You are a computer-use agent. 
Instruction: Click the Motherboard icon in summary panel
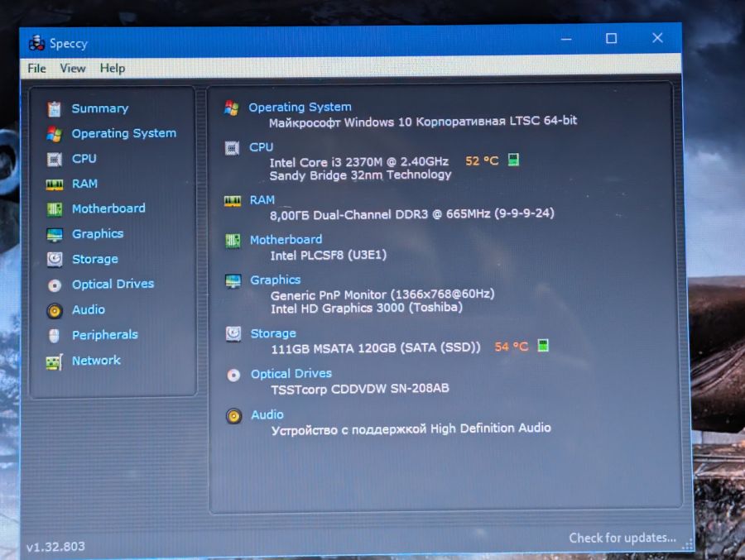[x=233, y=241]
